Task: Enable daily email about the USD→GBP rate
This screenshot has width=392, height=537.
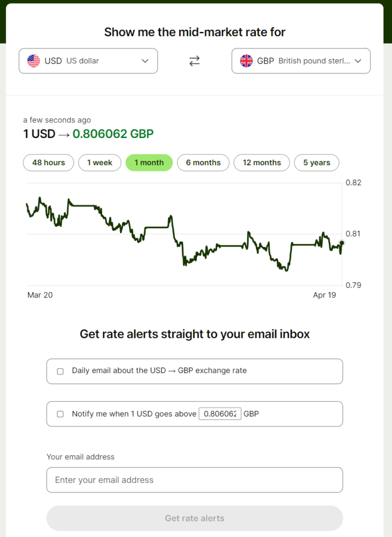Action: pos(60,371)
